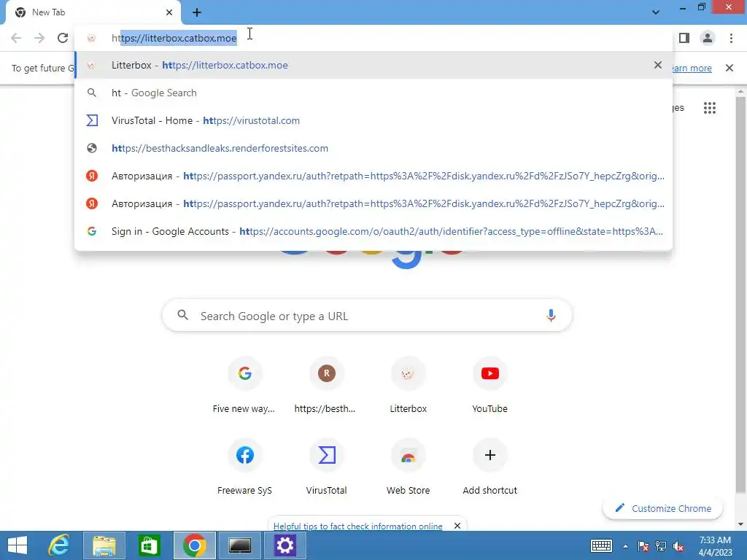Open the https://besth... shortcut tile

click(326, 386)
